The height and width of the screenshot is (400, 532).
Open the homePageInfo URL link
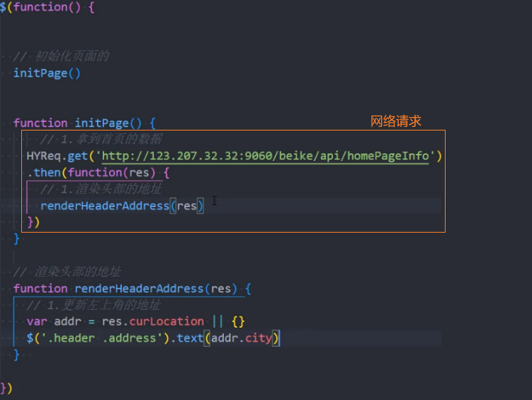(x=266, y=155)
